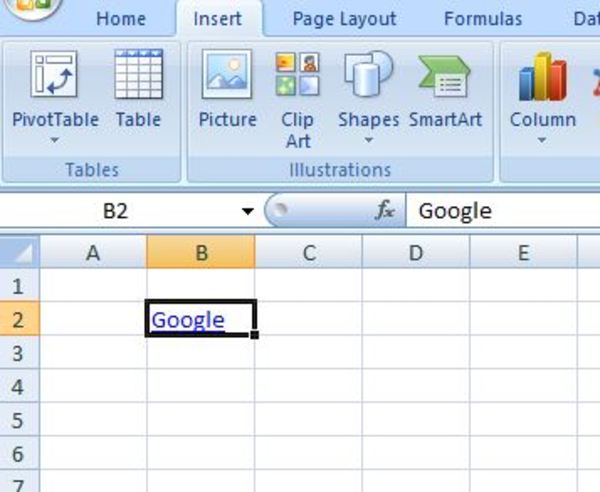Select row 4 header
The width and height of the screenshot is (600, 492).
click(17, 385)
